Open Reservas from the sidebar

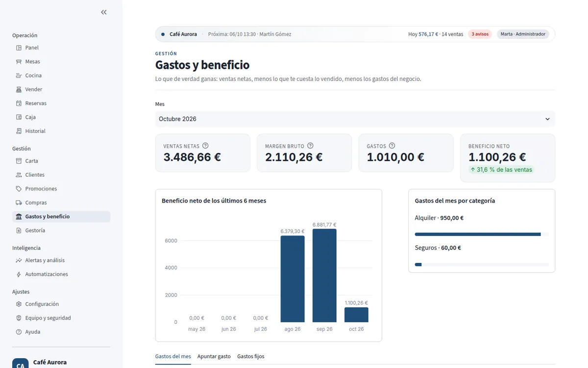tap(61, 104)
